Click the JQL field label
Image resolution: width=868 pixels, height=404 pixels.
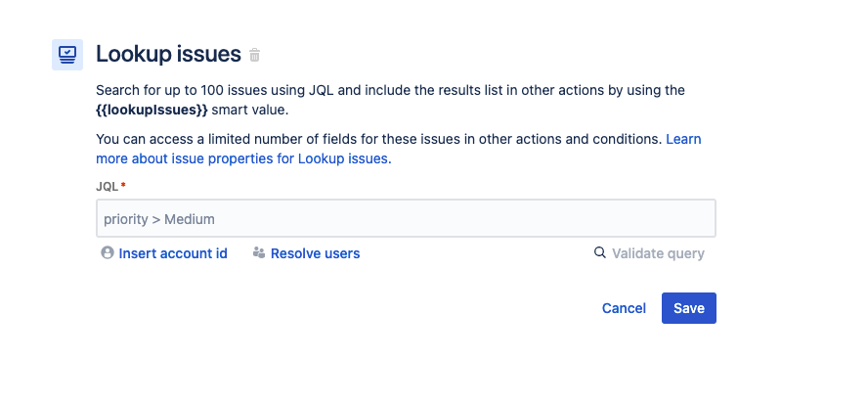pyautogui.click(x=107, y=186)
